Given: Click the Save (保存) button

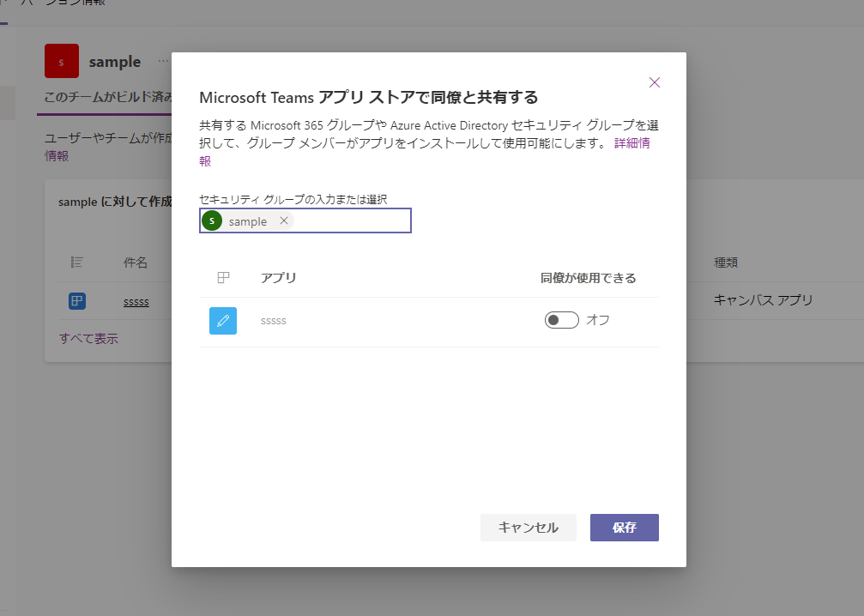Looking at the screenshot, I should pyautogui.click(x=625, y=528).
